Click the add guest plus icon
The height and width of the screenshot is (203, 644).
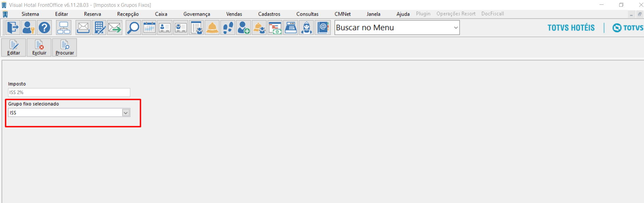tap(244, 28)
